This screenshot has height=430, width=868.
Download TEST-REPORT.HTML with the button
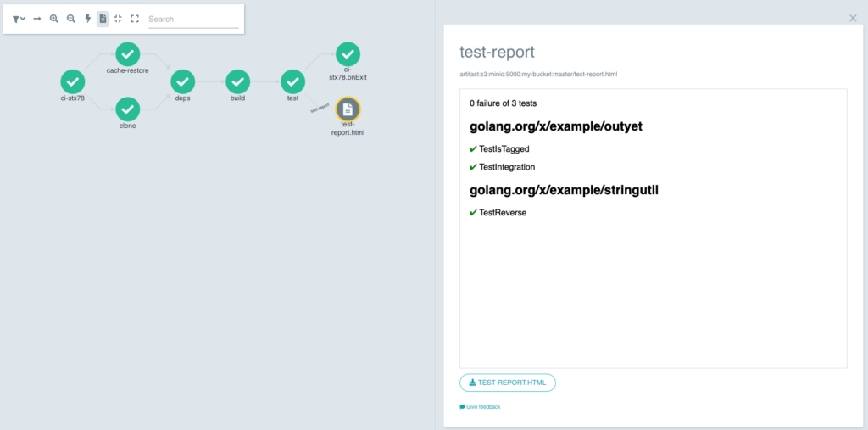pyautogui.click(x=508, y=383)
